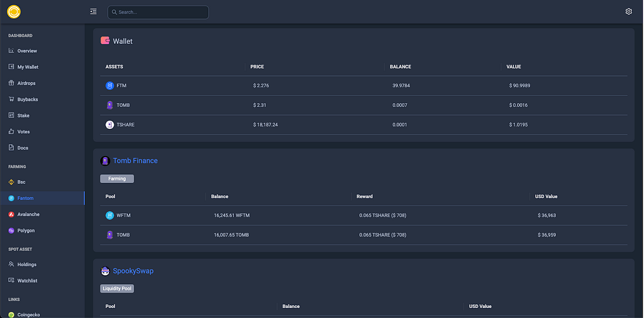Sort wallet by VALUE column header
The height and width of the screenshot is (318, 644).
coord(514,67)
